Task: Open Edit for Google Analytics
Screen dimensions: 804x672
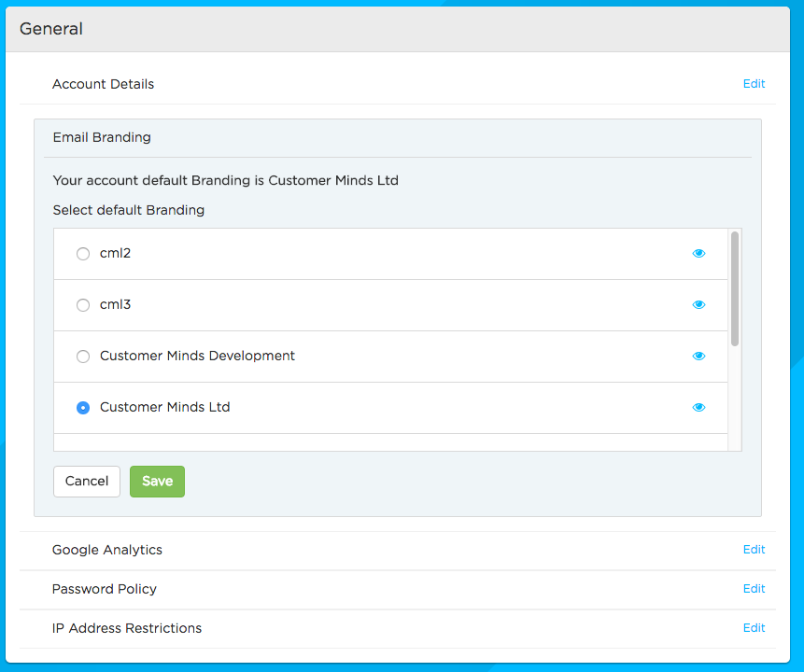Action: click(754, 550)
